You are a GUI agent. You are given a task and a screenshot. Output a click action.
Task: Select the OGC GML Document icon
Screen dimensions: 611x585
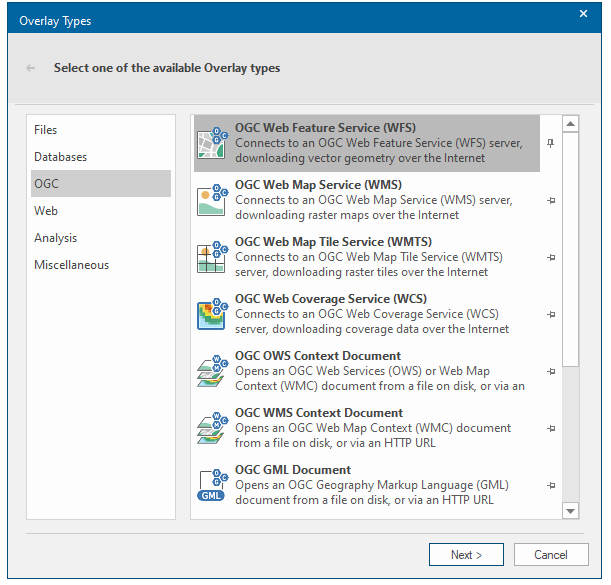212,485
